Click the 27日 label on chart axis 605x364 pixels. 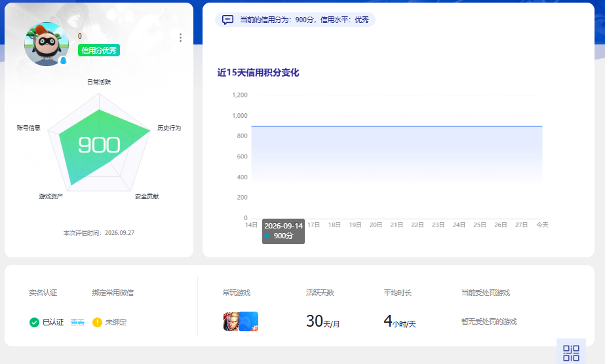click(x=521, y=225)
